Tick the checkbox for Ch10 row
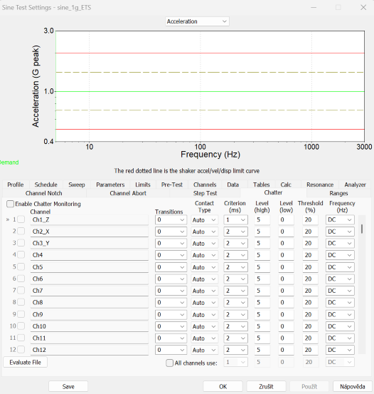The image size is (374, 394). (x=21, y=326)
